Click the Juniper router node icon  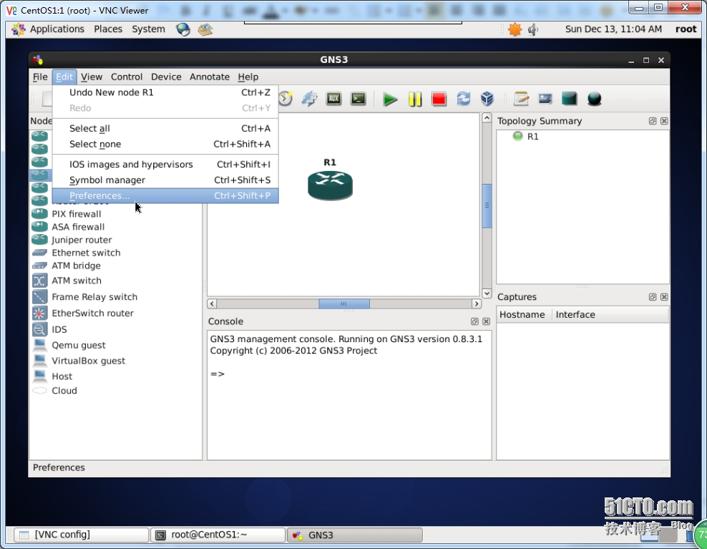[x=40, y=239]
